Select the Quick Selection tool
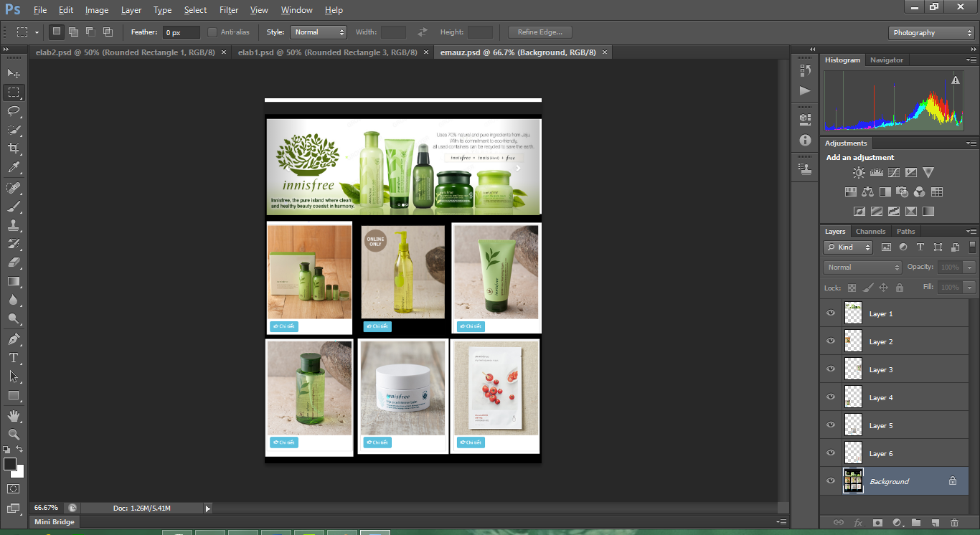980x535 pixels. 14,130
